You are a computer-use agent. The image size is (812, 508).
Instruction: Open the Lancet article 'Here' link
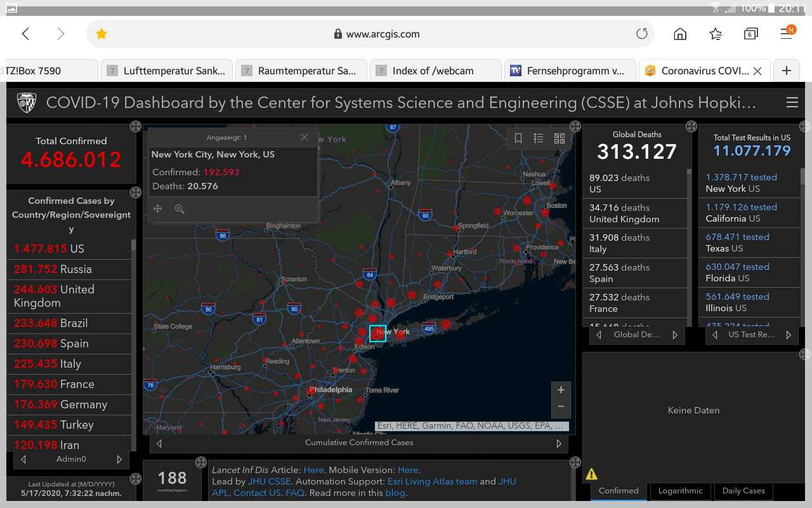point(313,471)
